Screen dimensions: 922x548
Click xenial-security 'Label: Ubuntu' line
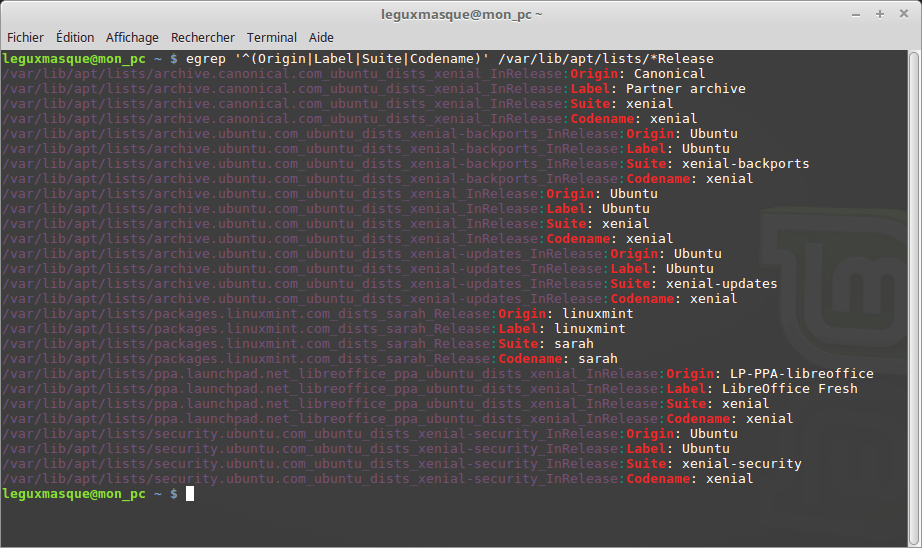click(366, 449)
